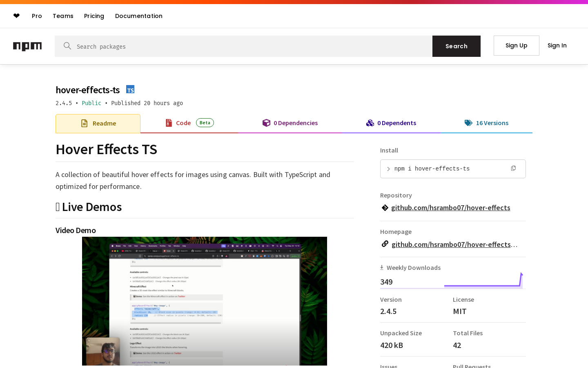Click the video demo thumbnail
The height and width of the screenshot is (368, 588).
[205, 301]
